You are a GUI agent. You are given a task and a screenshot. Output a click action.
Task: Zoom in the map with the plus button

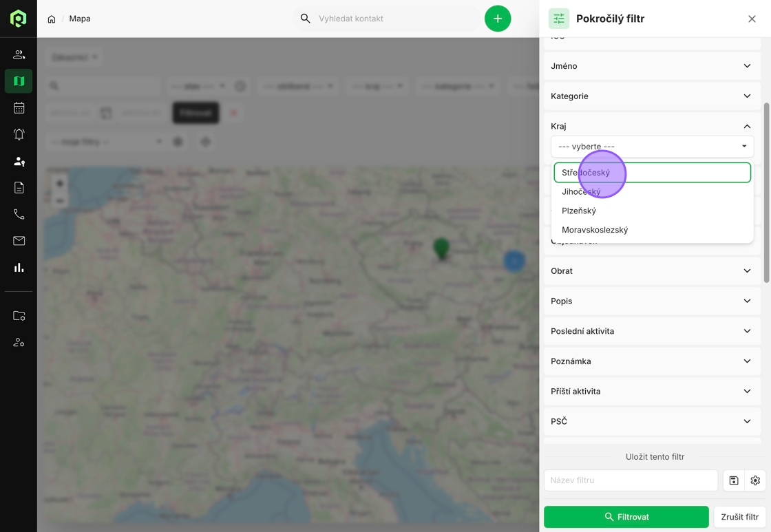pos(60,184)
